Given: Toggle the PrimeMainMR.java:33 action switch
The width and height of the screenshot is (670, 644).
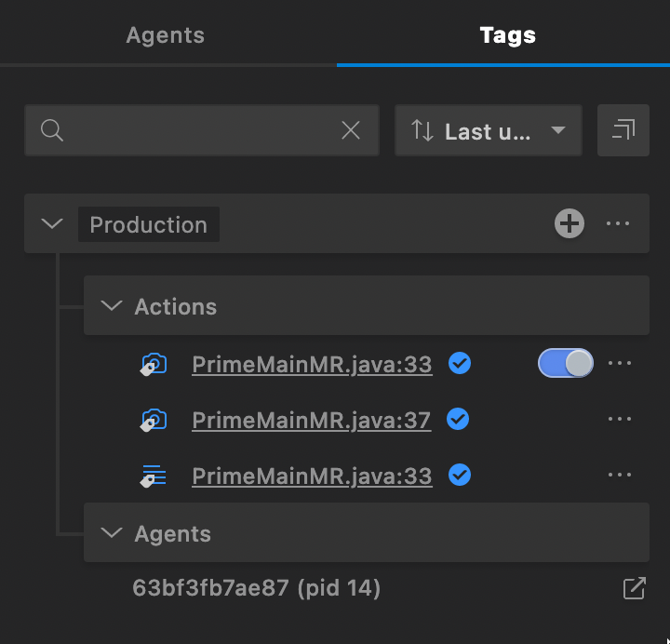Looking at the screenshot, I should click(566, 364).
